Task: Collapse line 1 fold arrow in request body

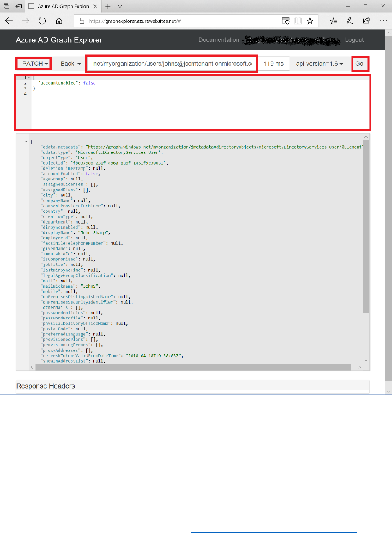Action: [x=28, y=77]
